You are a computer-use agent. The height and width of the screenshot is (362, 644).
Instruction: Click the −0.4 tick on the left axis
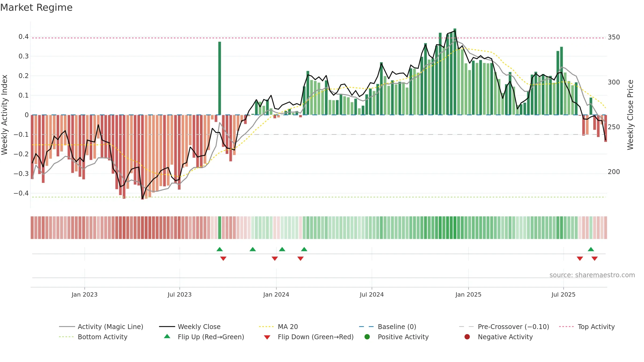21,193
